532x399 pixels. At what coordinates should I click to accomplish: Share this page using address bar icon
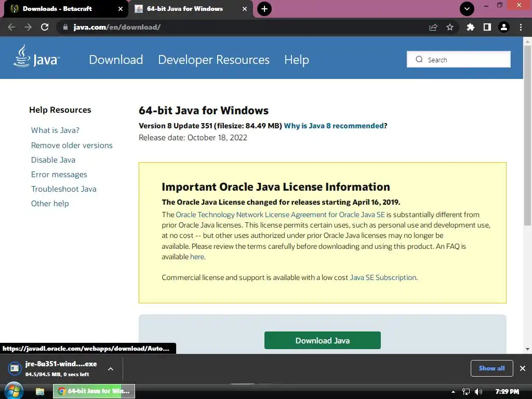point(433,27)
